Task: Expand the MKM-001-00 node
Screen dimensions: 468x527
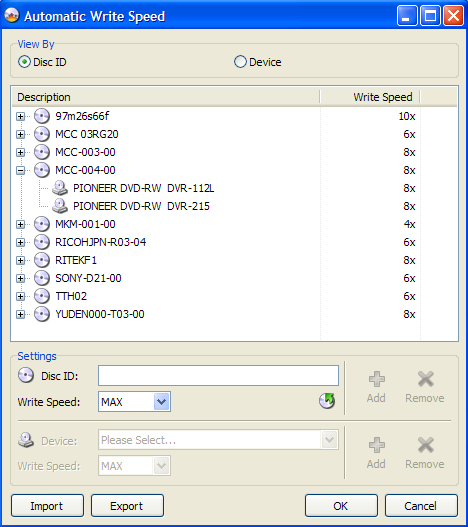Action: pos(21,225)
